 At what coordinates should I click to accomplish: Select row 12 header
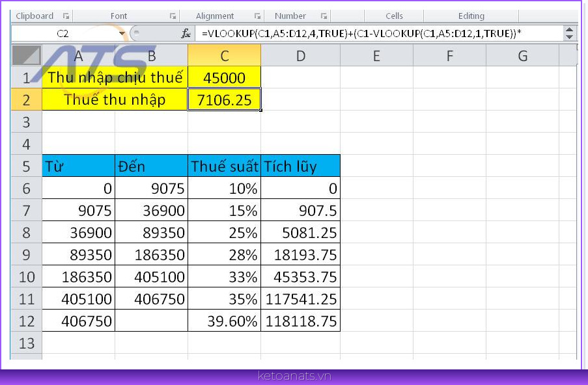(x=26, y=321)
